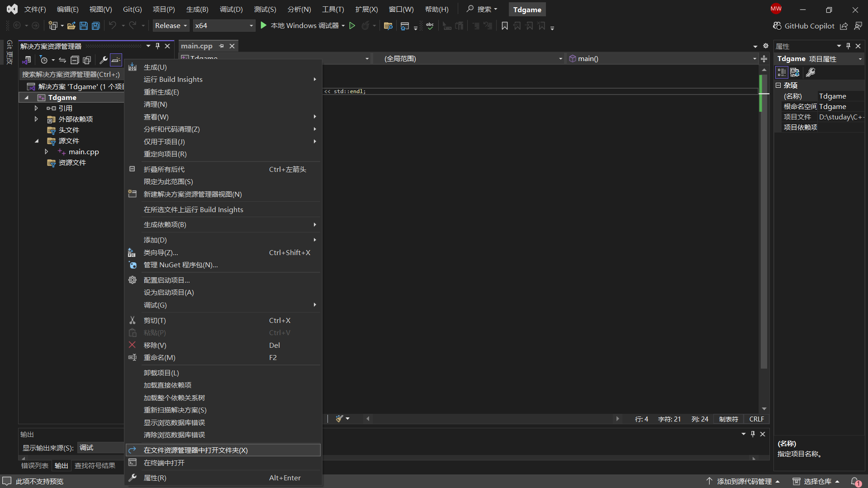Open the Release configuration dropdown

pos(171,26)
